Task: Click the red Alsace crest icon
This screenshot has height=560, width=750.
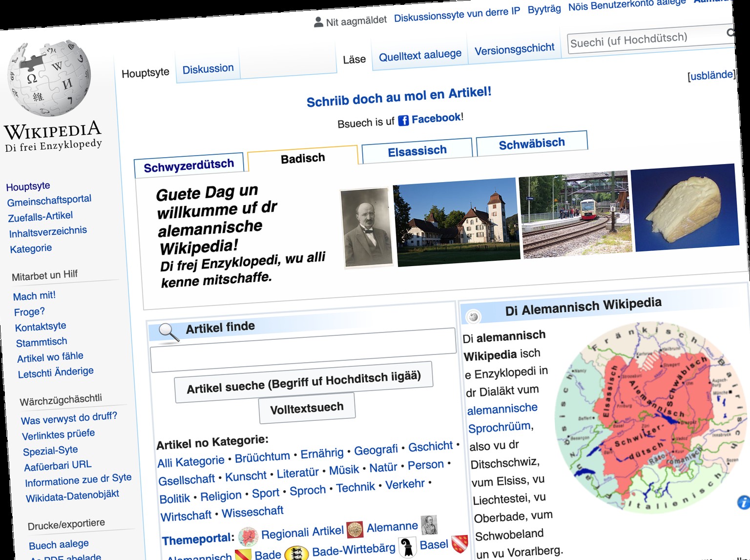Action: pyautogui.click(x=459, y=543)
